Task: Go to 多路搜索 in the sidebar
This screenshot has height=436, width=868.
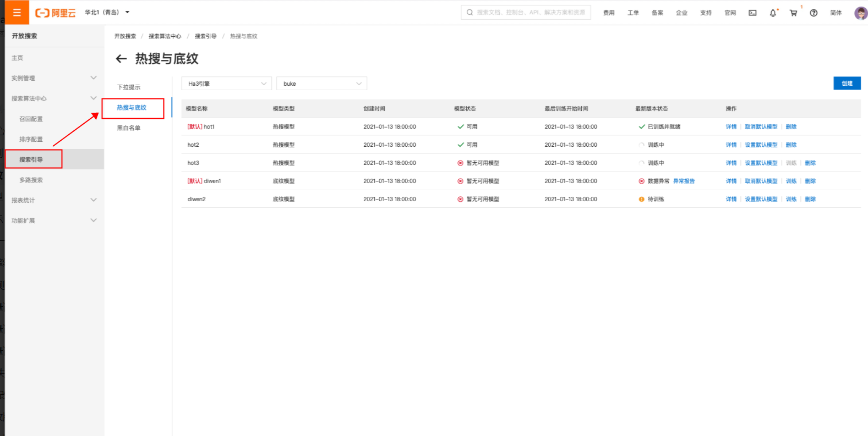Action: [x=31, y=180]
